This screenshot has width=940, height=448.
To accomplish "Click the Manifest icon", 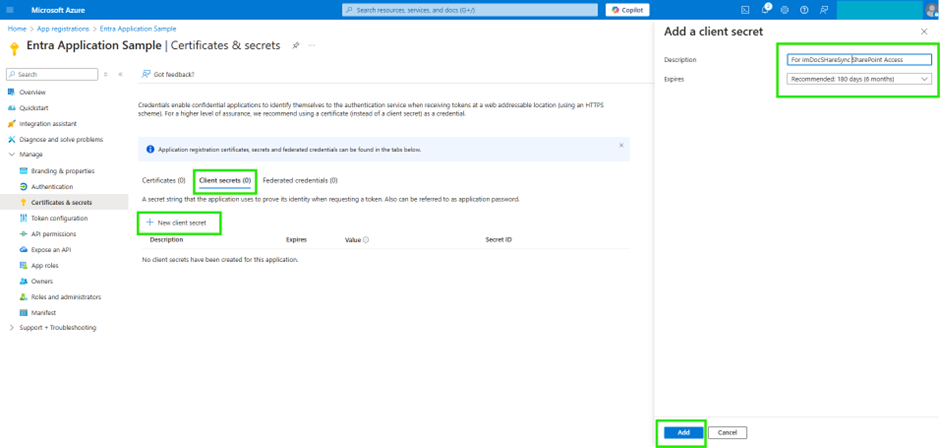I will point(23,312).
